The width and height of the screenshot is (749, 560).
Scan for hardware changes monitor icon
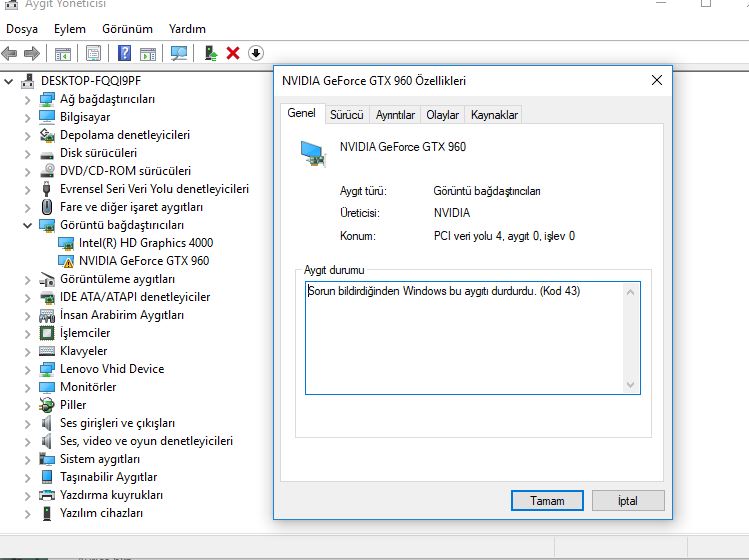179,53
